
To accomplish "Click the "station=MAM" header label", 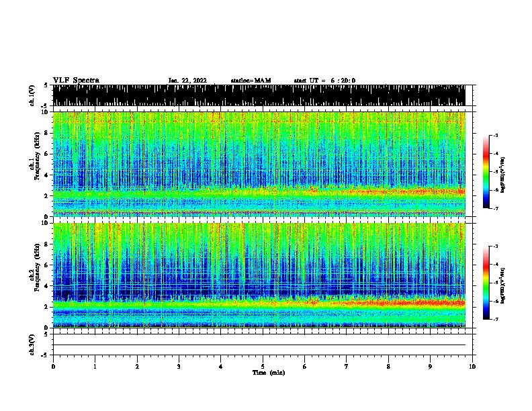I will [x=251, y=81].
